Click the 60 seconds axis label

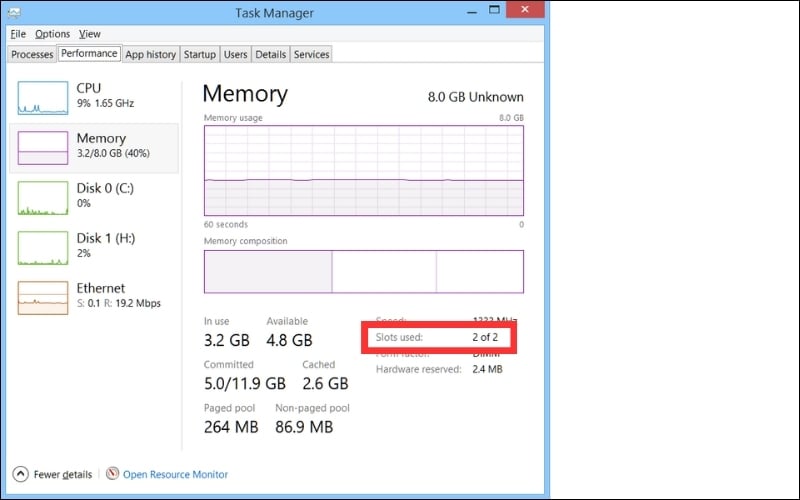tap(226, 224)
